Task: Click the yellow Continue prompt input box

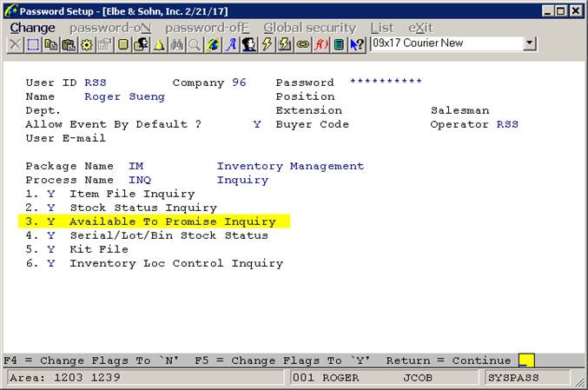Action: click(526, 360)
